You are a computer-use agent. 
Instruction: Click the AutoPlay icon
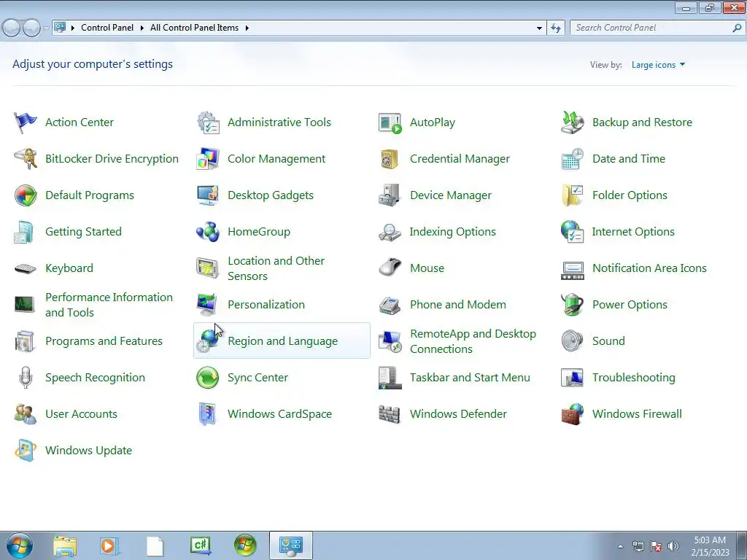tap(390, 122)
